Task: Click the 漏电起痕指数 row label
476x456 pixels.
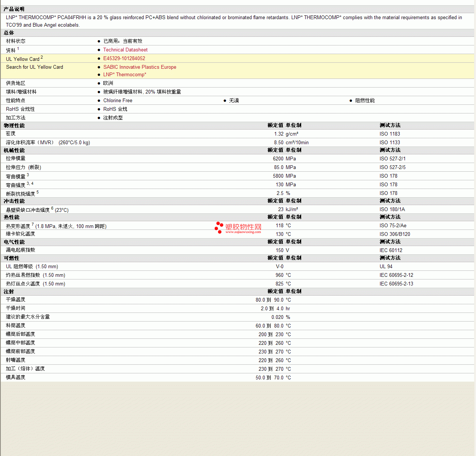Action: click(21, 250)
